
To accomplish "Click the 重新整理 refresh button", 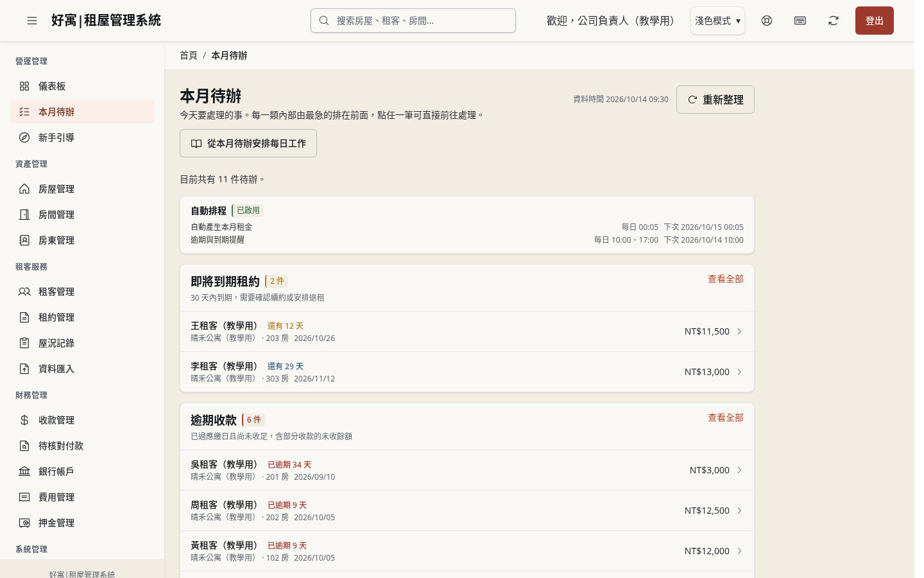I will [715, 100].
